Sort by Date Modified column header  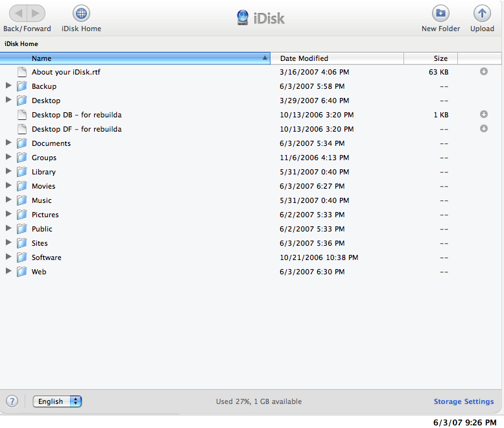337,58
